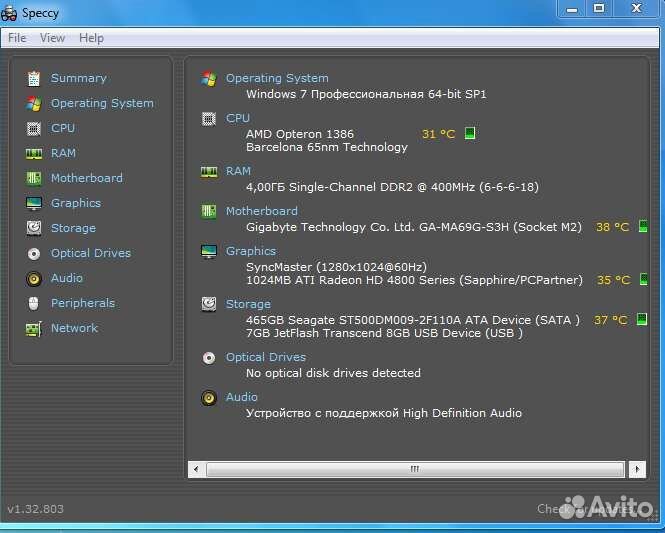Click the Motherboard heading link in summary
Screen dimensions: 665x533
point(262,211)
